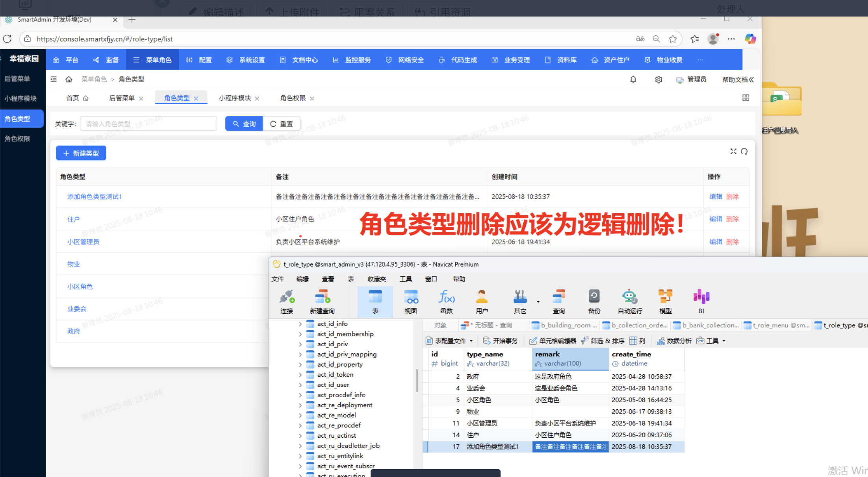Open the 表配置文件 dropdown
The image size is (868, 477).
pyautogui.click(x=449, y=341)
